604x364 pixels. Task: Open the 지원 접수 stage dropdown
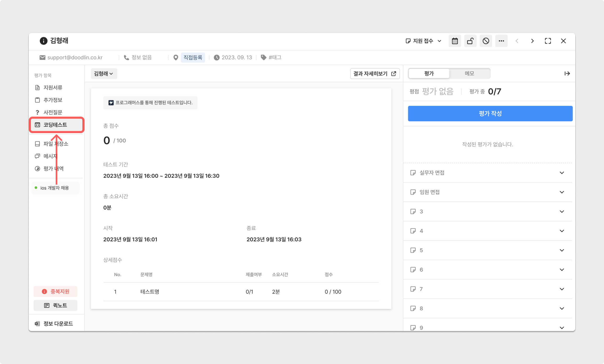[424, 41]
